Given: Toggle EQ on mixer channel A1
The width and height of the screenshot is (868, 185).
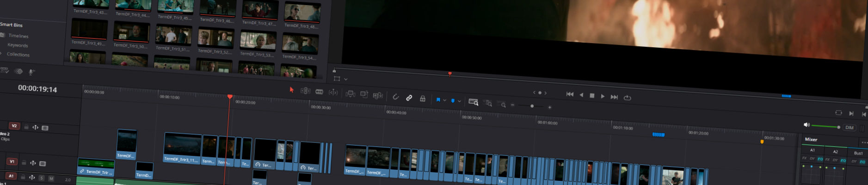Looking at the screenshot, I should click(820, 159).
